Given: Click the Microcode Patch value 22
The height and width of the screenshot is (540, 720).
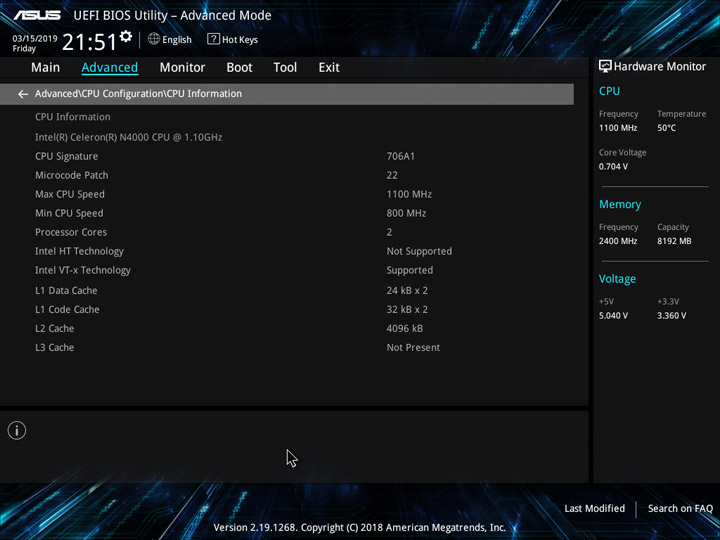Looking at the screenshot, I should (392, 175).
